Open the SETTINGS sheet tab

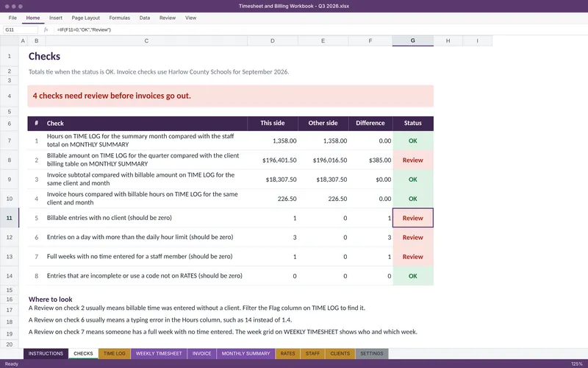point(372,353)
